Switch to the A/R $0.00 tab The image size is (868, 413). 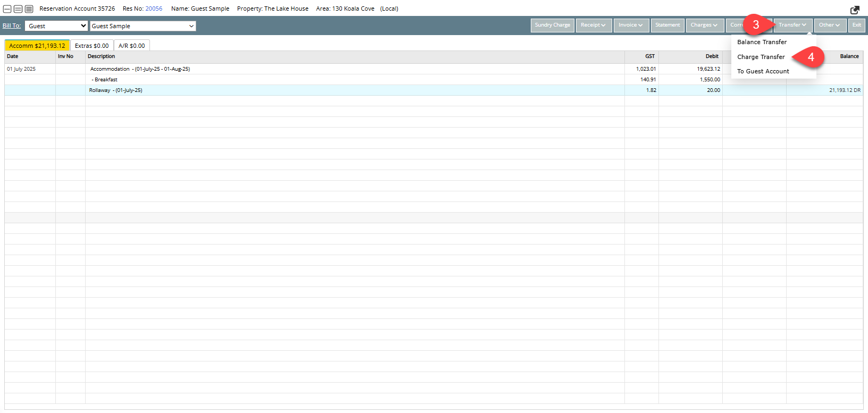click(x=132, y=46)
